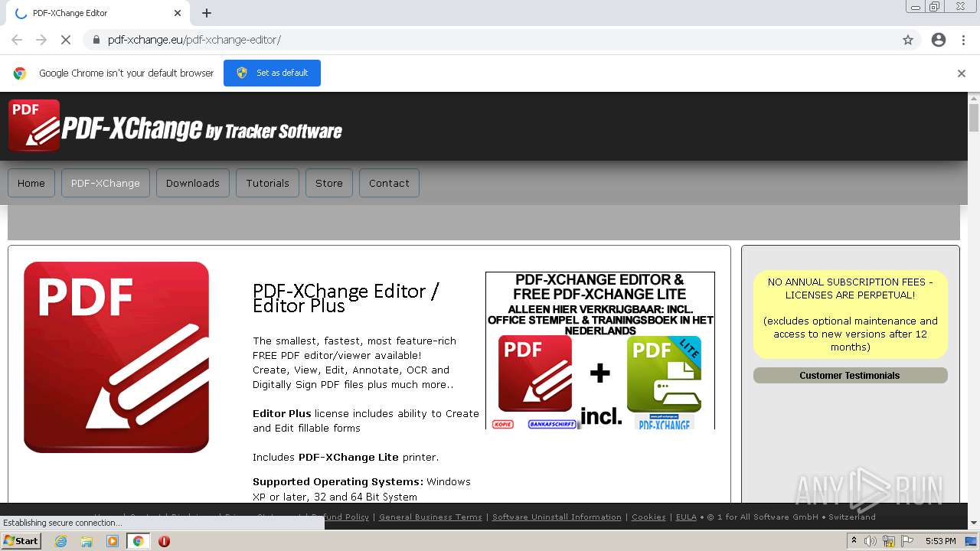Click the address bar URL

pos(194,40)
